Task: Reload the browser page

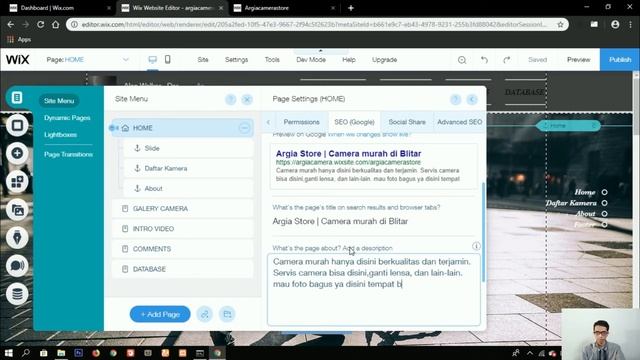Action: coord(40,24)
